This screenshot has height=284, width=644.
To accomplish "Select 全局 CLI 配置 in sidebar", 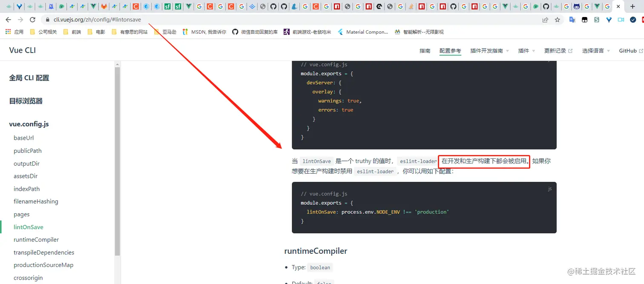I will (x=29, y=78).
